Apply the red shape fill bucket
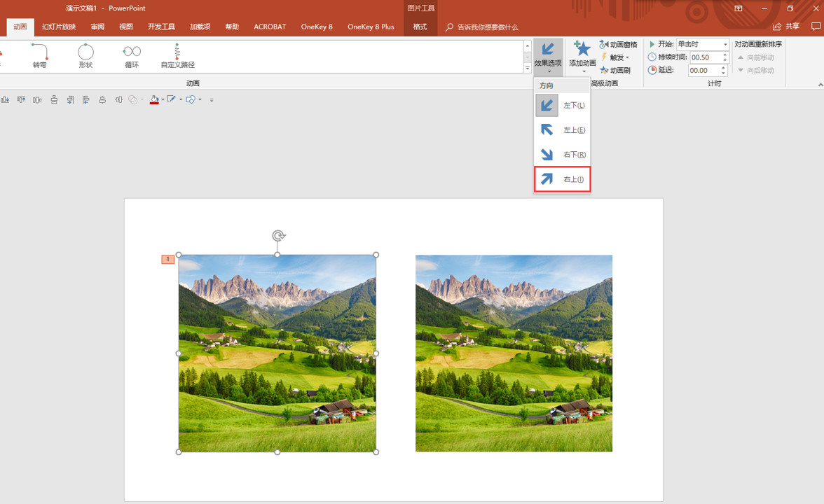This screenshot has height=504, width=824. coord(154,99)
